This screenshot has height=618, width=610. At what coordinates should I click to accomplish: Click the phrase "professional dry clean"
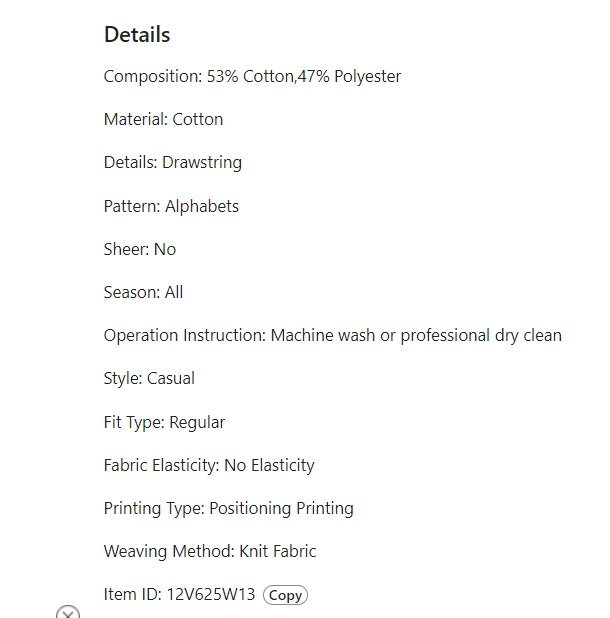tap(481, 335)
